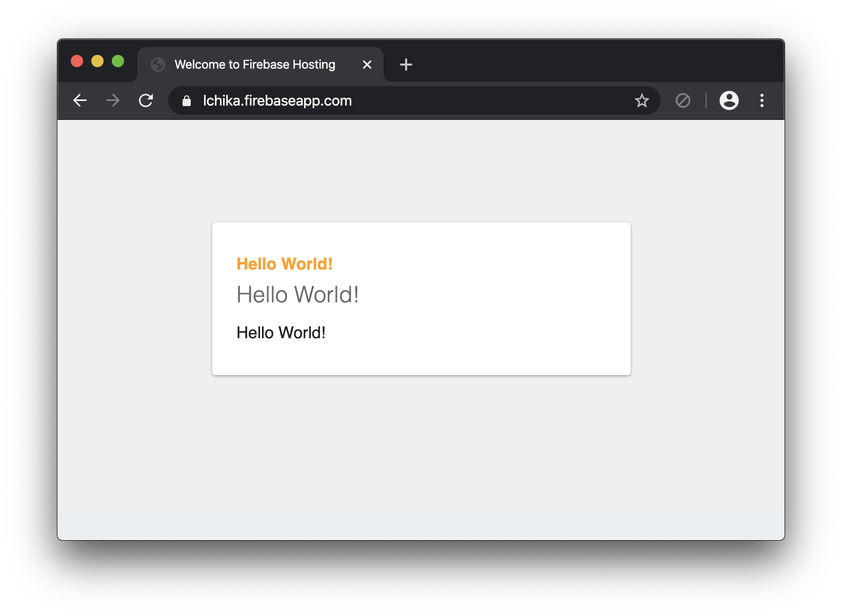
Task: Click the orange Hello World! heading
Action: coord(285,264)
